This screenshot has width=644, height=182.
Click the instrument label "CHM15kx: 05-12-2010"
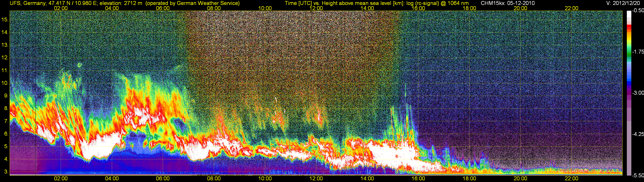pos(508,3)
